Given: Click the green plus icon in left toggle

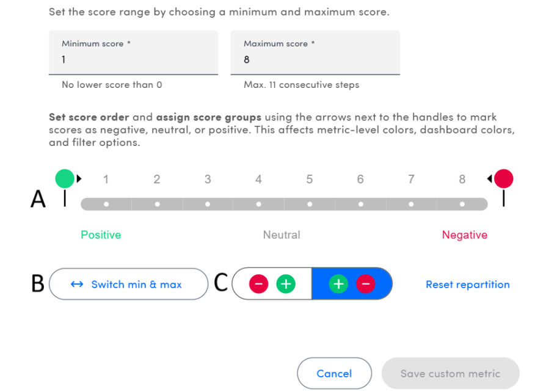Looking at the screenshot, I should point(285,284).
